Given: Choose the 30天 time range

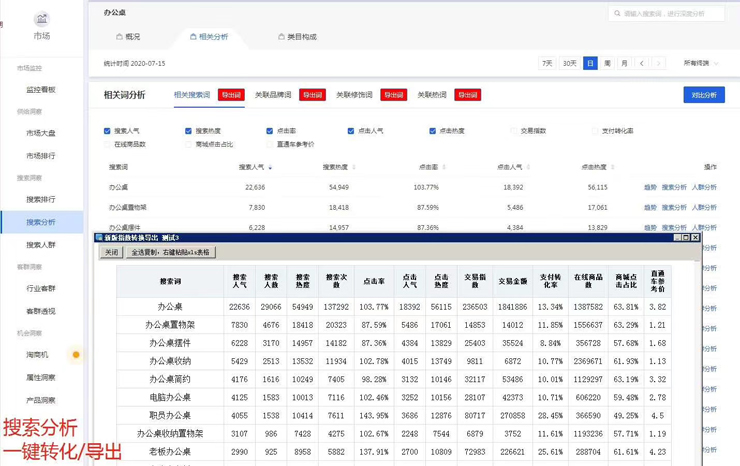Looking at the screenshot, I should click(570, 63).
